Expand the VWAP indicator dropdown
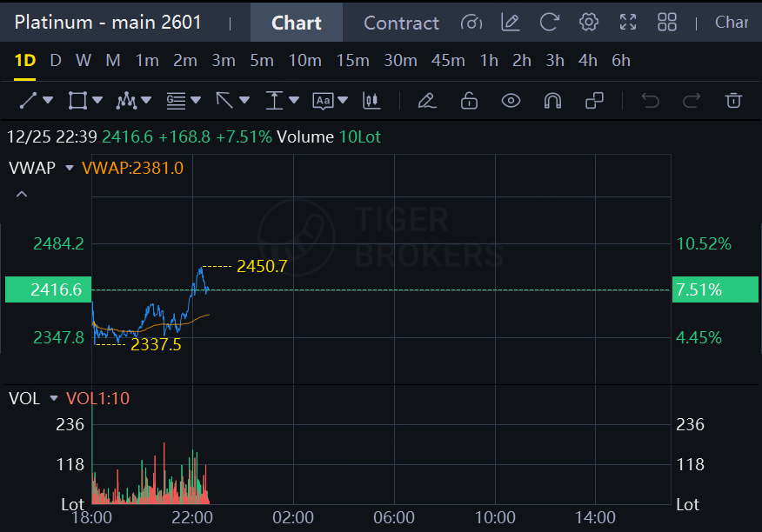 (x=70, y=168)
